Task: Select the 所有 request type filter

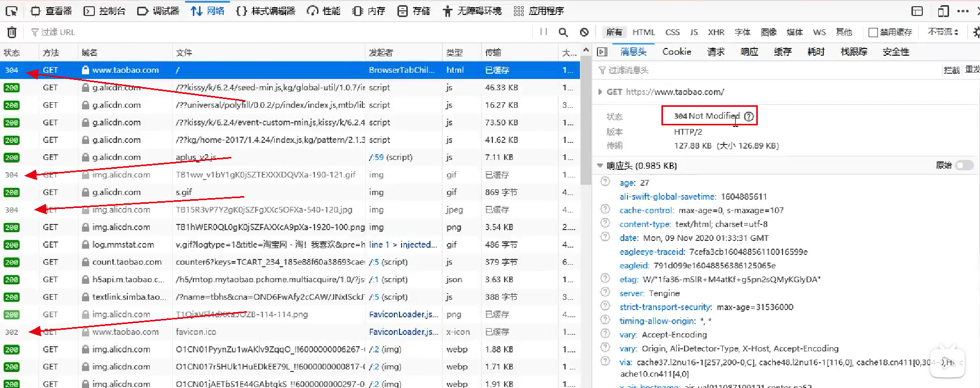Action: coord(614,32)
